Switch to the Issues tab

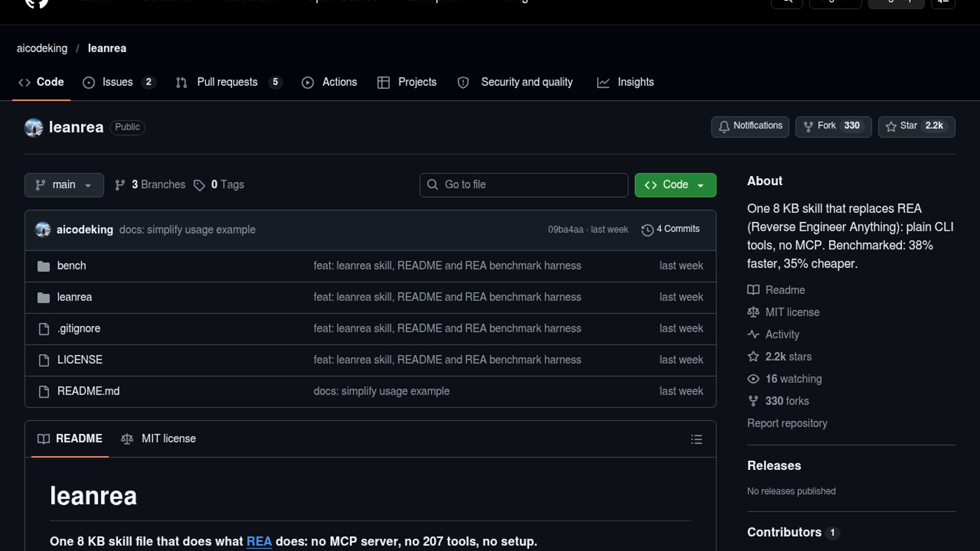click(x=119, y=82)
